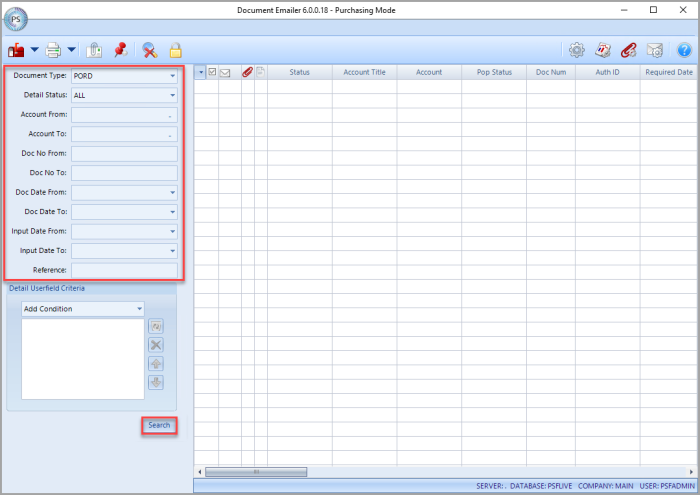
Task: Click the printer icon in toolbar
Action: click(x=53, y=50)
